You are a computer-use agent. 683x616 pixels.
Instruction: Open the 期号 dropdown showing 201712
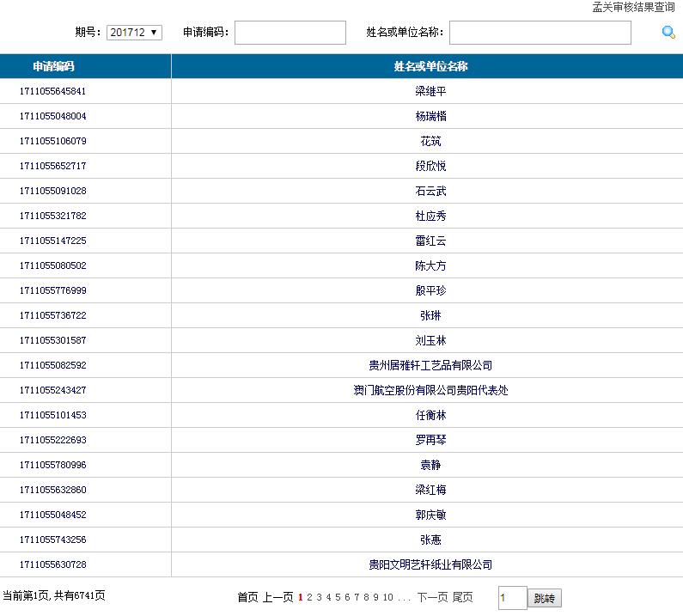[134, 33]
